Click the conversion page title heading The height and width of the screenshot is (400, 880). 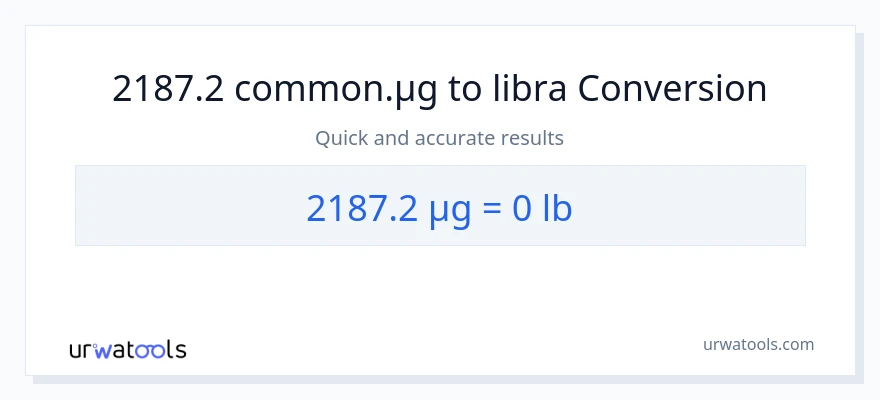(440, 89)
